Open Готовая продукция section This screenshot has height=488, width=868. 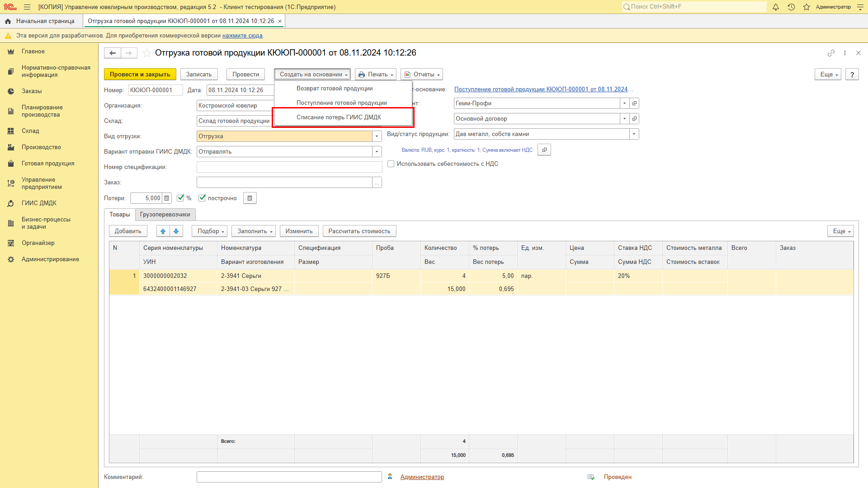48,164
